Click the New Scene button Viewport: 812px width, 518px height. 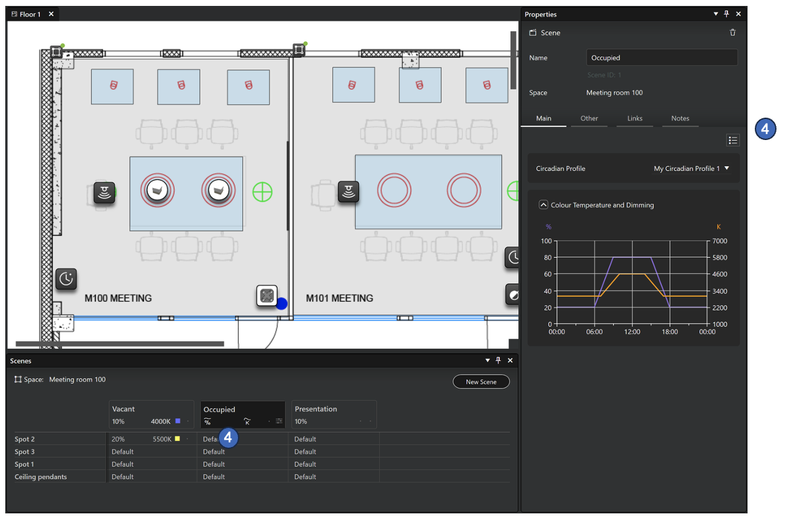tap(481, 382)
